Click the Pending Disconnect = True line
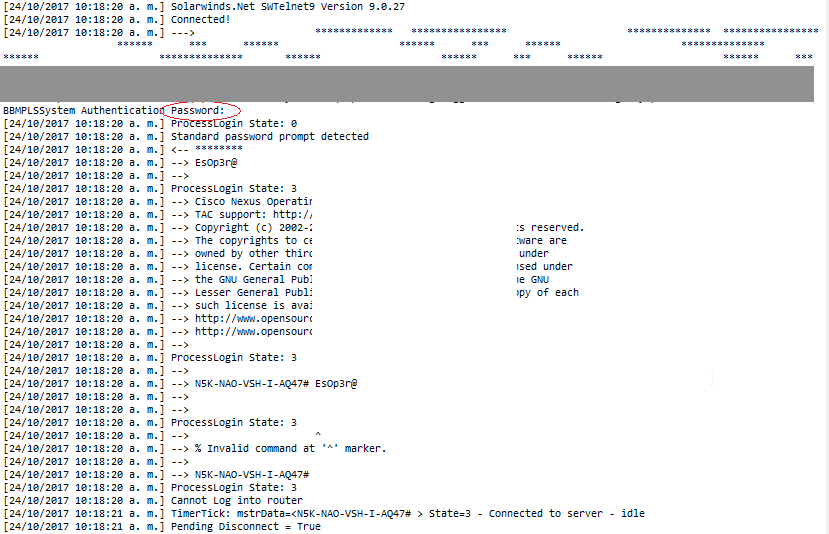This screenshot has height=534, width=829. tap(246, 526)
